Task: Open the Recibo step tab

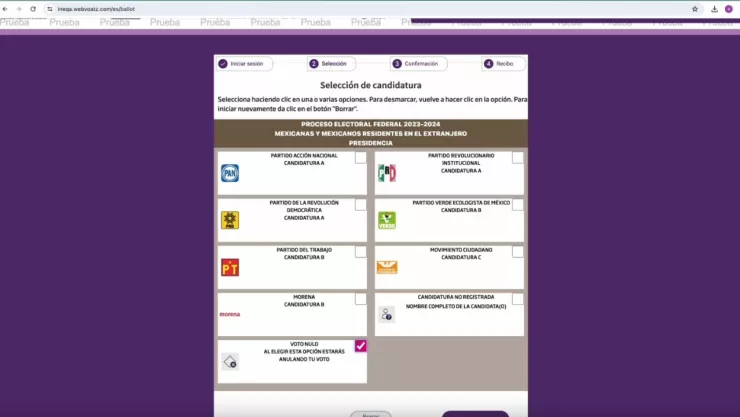Action: coord(503,64)
